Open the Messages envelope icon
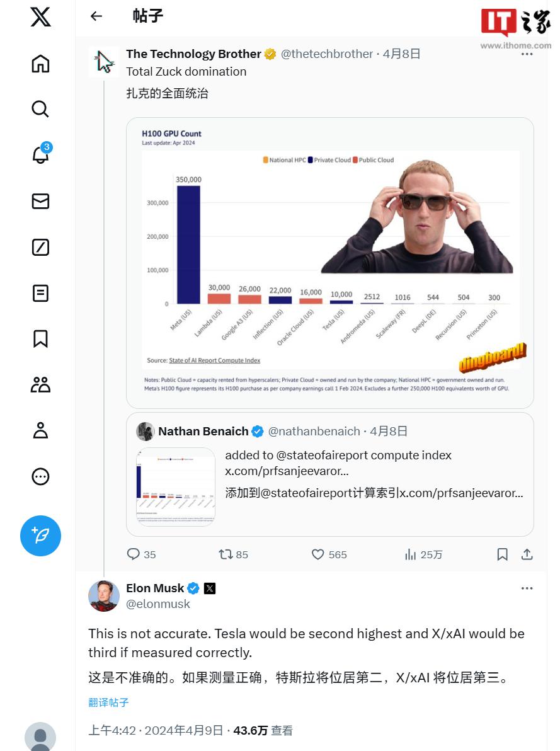This screenshot has width=560, height=751. (40, 201)
